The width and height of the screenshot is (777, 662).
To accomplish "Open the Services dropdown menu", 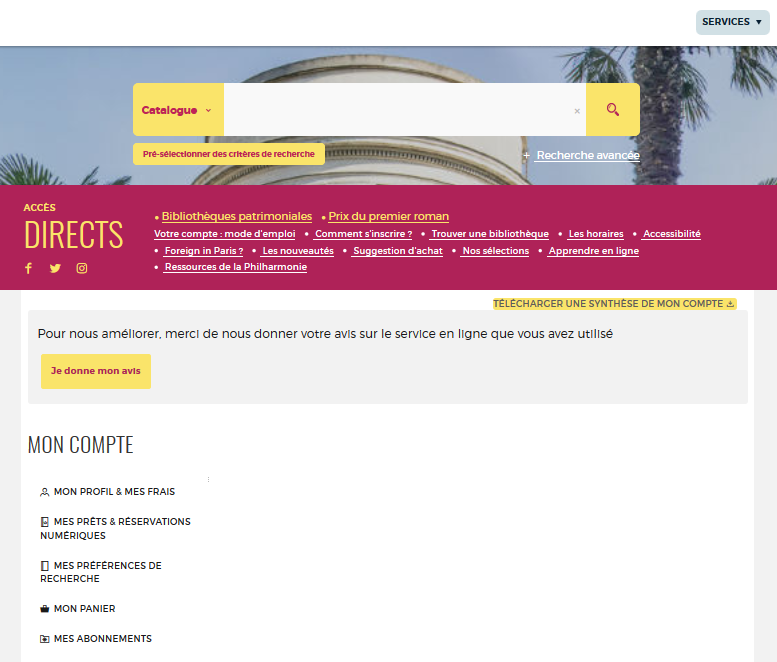I will [x=732, y=22].
